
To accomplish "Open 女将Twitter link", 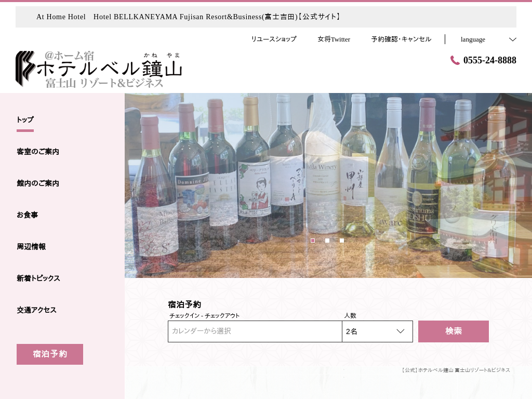I will coord(334,39).
